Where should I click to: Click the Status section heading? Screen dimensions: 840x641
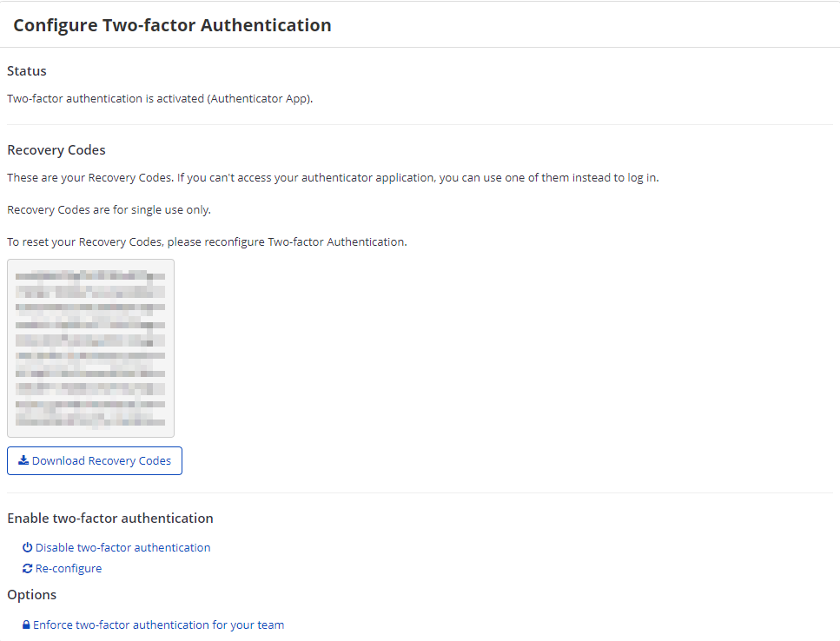[x=26, y=70]
